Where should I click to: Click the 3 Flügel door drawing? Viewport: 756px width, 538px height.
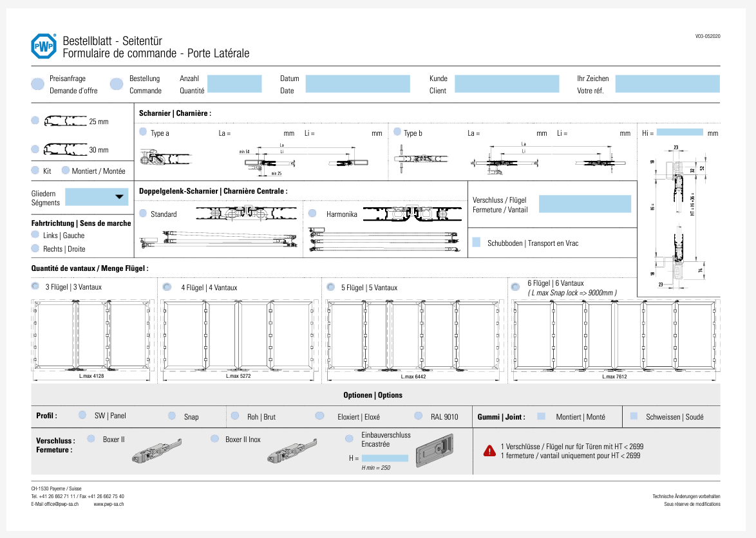point(93,335)
